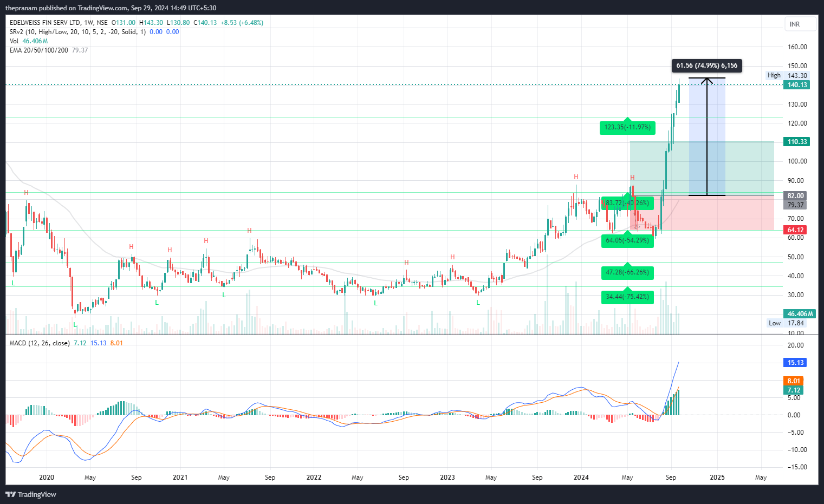Click the 123.35(-11.97%) green label
The image size is (824, 504).
coord(627,127)
